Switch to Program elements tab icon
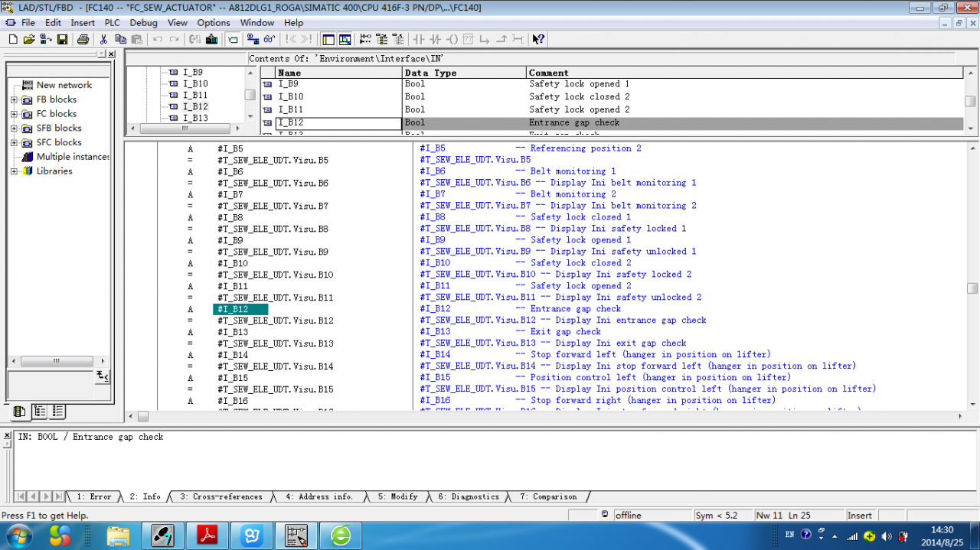Image resolution: width=980 pixels, height=550 pixels. point(20,412)
